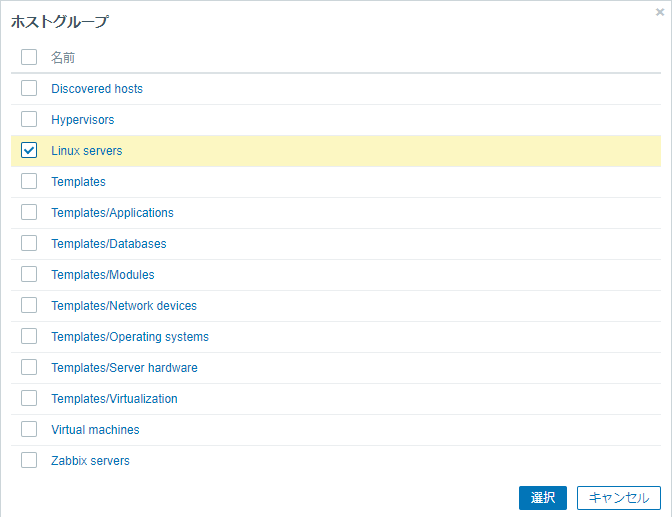
Task: Open the Discovered hosts link
Action: point(97,89)
